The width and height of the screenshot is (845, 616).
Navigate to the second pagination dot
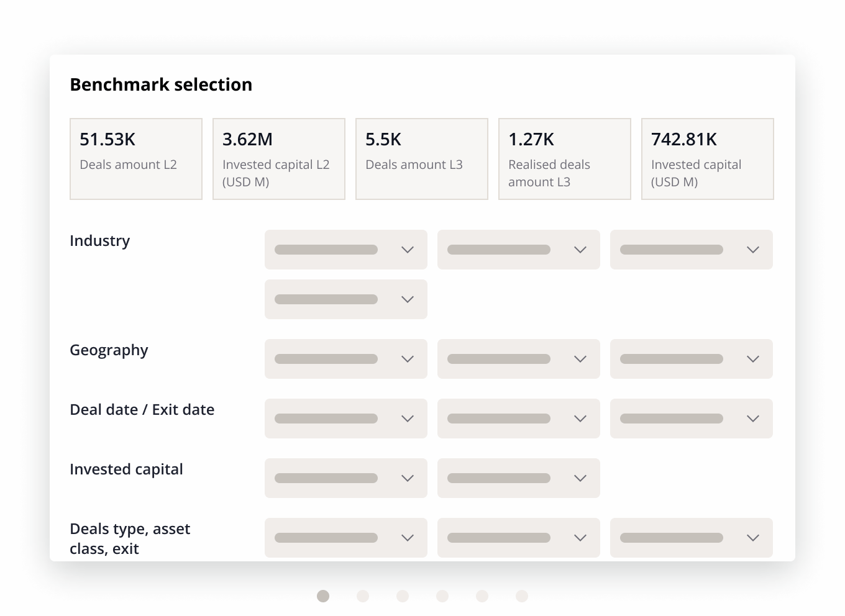click(x=363, y=596)
